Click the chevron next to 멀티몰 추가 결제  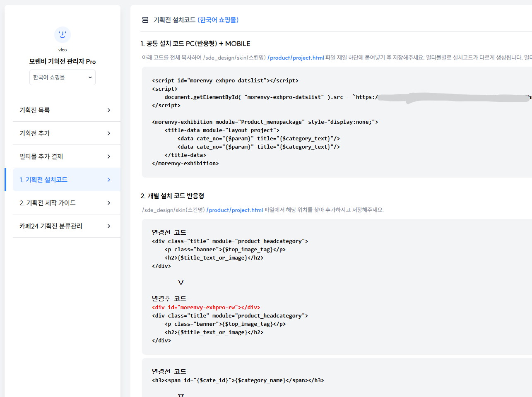point(109,156)
